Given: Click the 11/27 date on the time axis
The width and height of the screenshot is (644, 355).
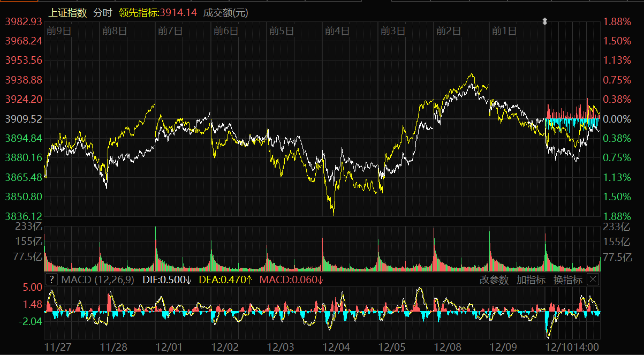Looking at the screenshot, I should click(x=57, y=346).
